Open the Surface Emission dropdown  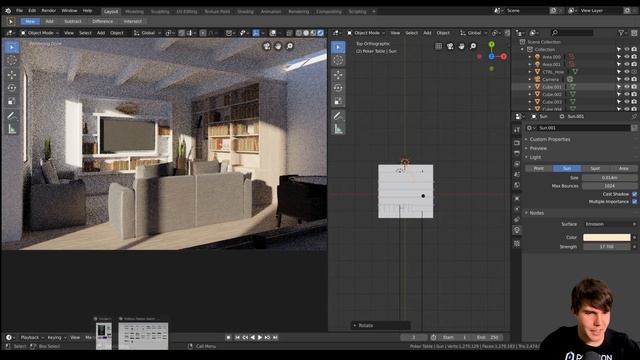point(610,224)
